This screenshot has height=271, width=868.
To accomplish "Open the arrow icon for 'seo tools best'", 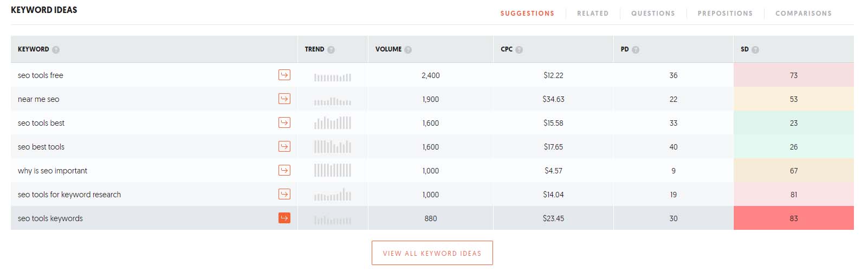I will pyautogui.click(x=284, y=122).
